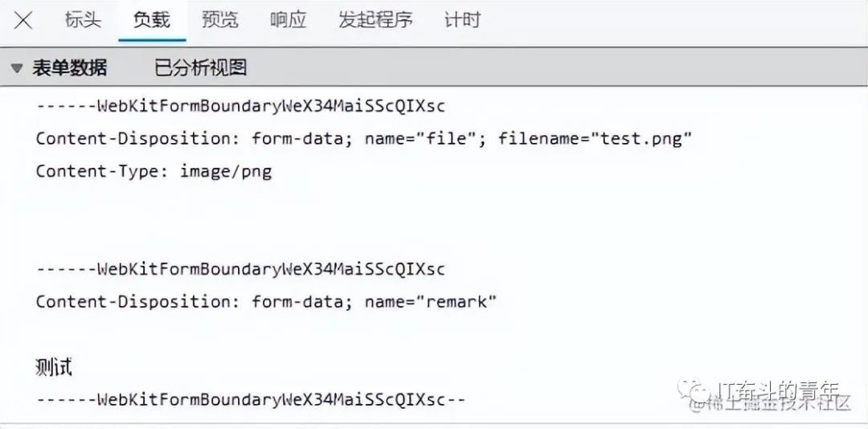Switch to the 标头 tab
This screenshot has height=429, width=868.
(x=83, y=21)
